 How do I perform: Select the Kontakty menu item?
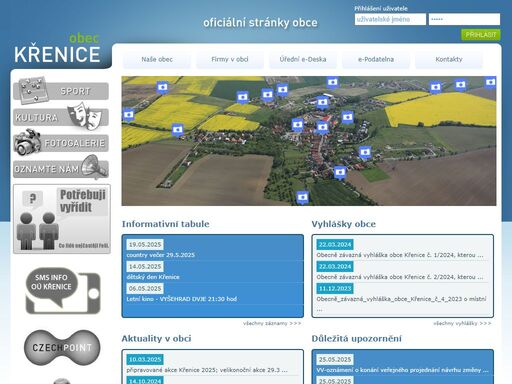point(449,59)
